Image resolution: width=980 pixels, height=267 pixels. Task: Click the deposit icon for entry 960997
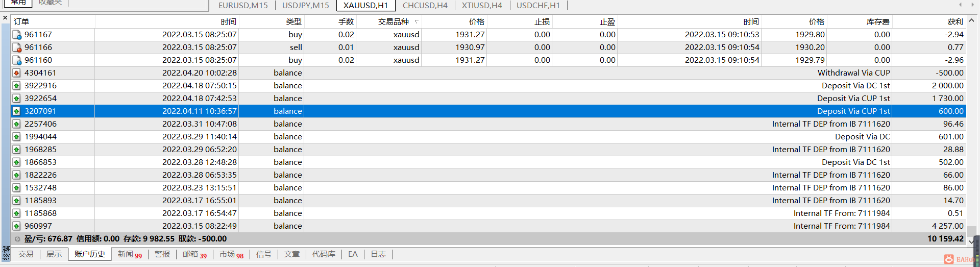16,226
